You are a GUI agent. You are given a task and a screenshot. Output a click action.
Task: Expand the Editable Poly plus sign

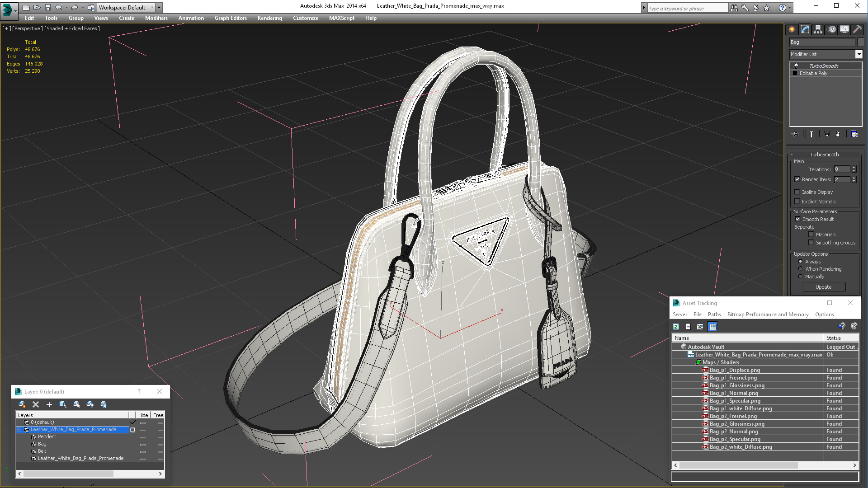(795, 73)
